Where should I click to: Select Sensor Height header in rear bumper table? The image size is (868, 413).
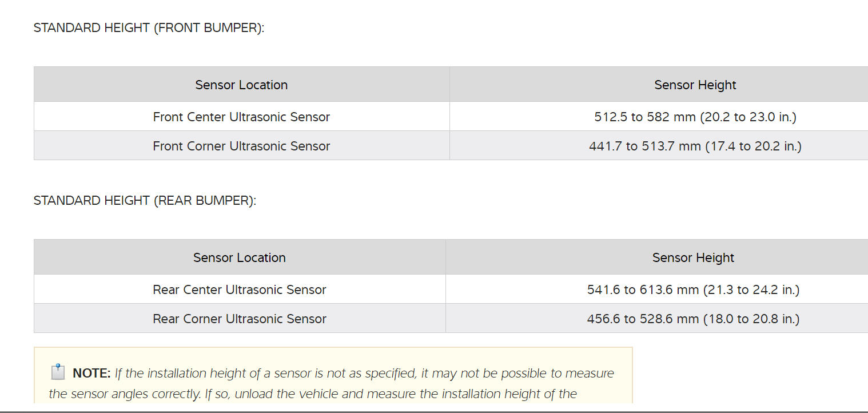click(x=693, y=258)
